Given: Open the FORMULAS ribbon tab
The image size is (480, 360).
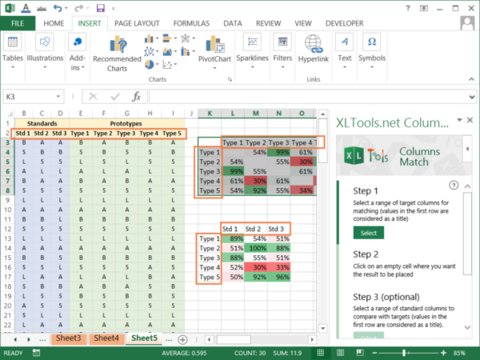Looking at the screenshot, I should 191,23.
